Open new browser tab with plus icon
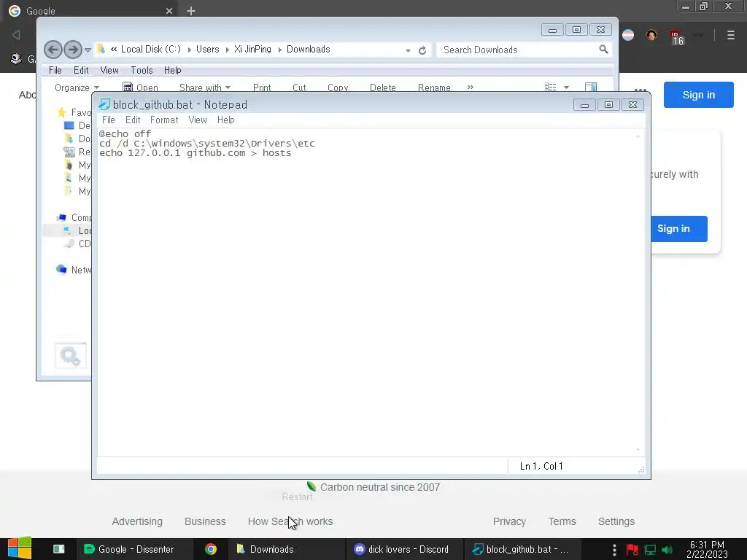 coord(191,10)
